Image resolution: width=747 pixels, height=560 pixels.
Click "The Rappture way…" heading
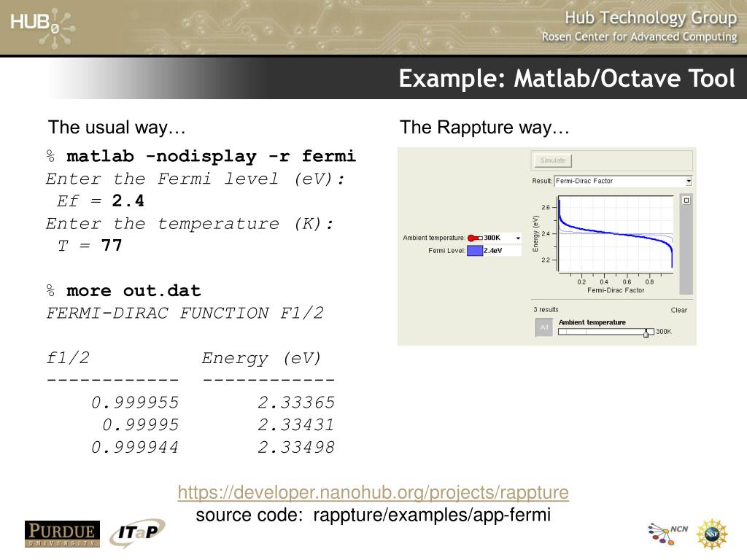(x=484, y=127)
